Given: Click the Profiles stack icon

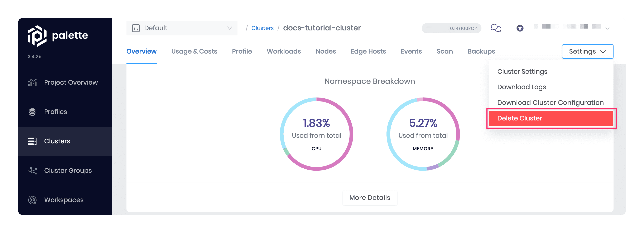Looking at the screenshot, I should click(32, 112).
